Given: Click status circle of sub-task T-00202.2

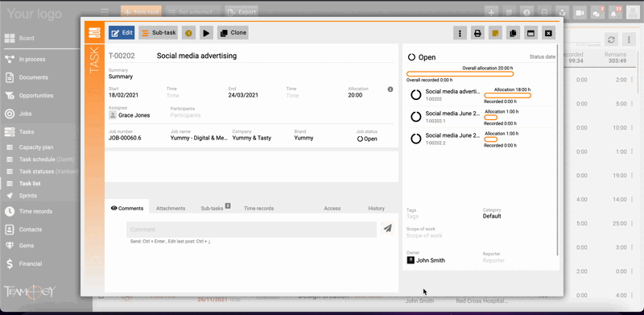Looking at the screenshot, I should click(x=416, y=139).
